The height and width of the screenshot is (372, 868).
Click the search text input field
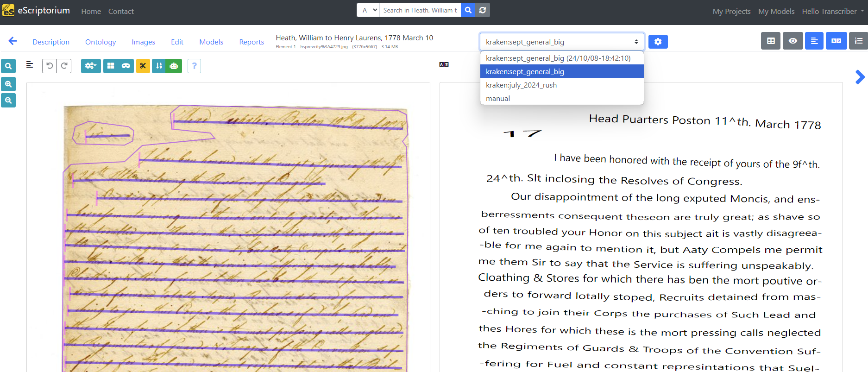[x=420, y=10]
